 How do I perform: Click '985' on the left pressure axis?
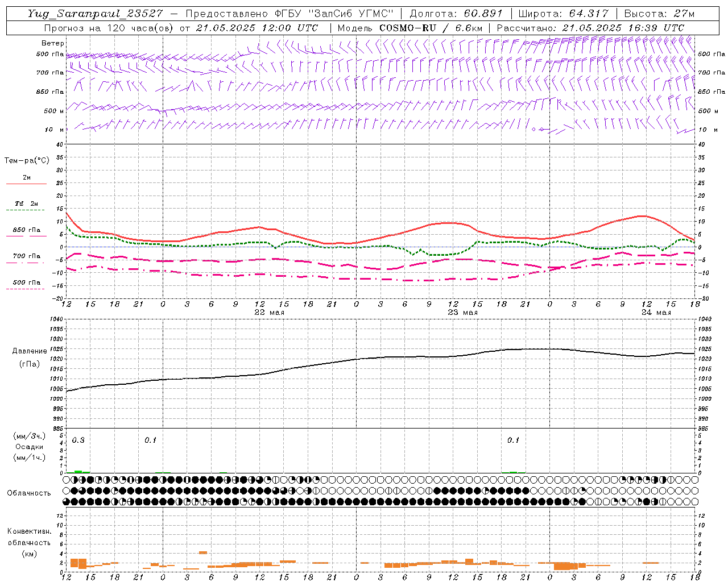point(57,429)
